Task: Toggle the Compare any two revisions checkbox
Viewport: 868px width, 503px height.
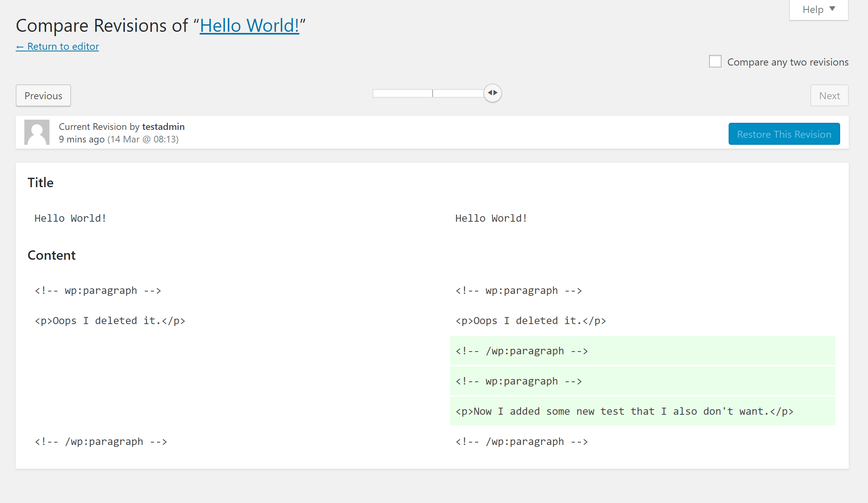Action: click(x=716, y=62)
